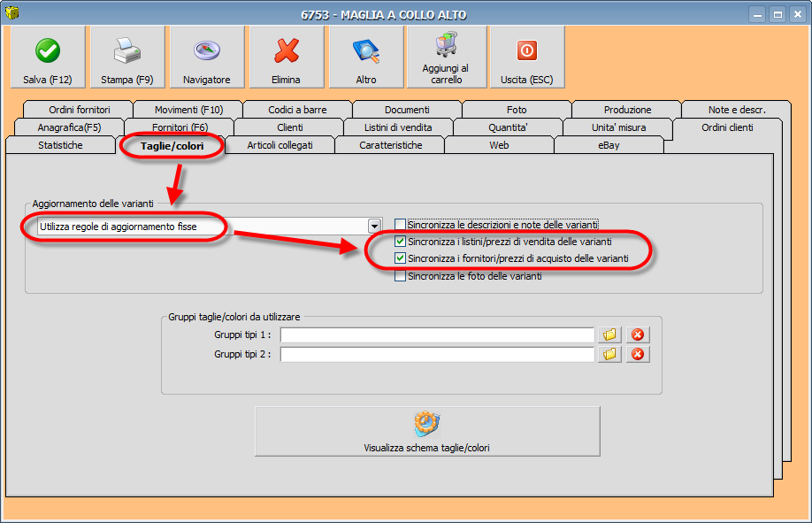
Task: Click into the Gruppi tipi 1 field
Action: tap(437, 335)
